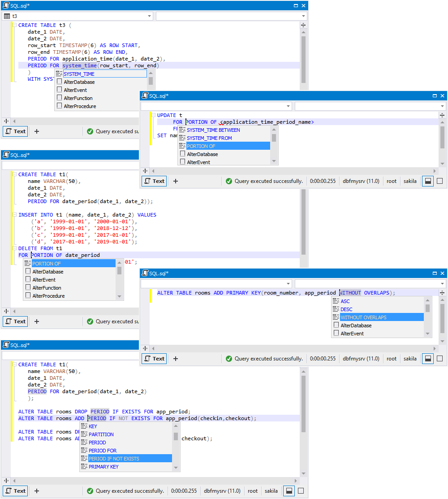
Task: Choose WITHOUT OVERLAPS in the autocomplete popup
Action: 363,317
